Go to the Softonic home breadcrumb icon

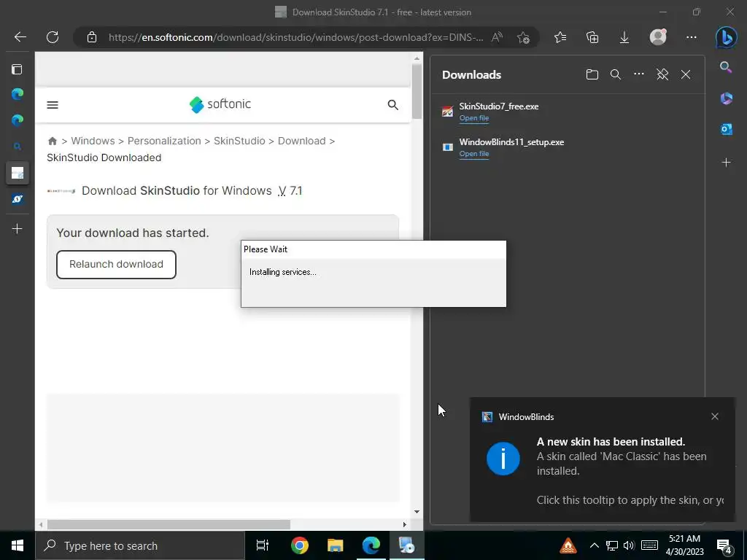tap(53, 141)
